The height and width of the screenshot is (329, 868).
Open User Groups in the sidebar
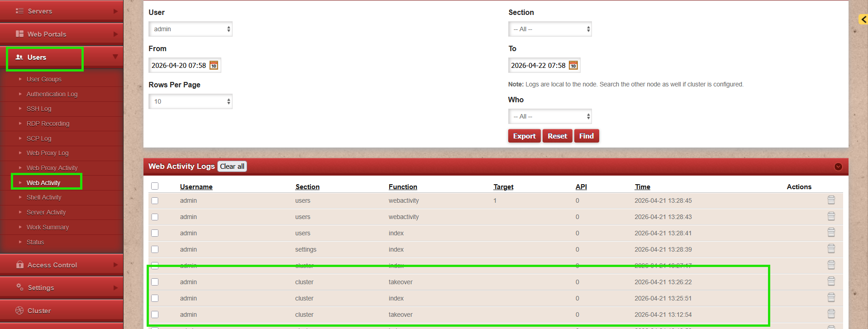pyautogui.click(x=44, y=79)
